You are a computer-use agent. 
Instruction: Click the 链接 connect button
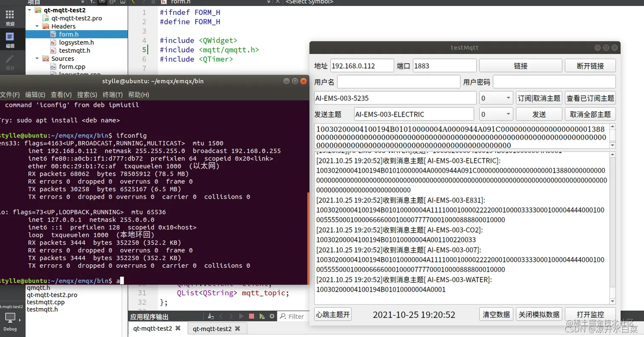(520, 66)
